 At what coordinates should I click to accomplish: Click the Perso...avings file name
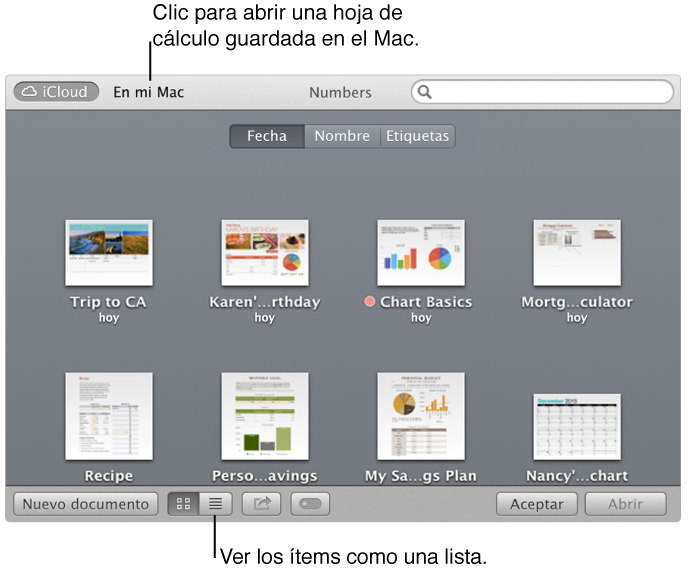pos(265,476)
